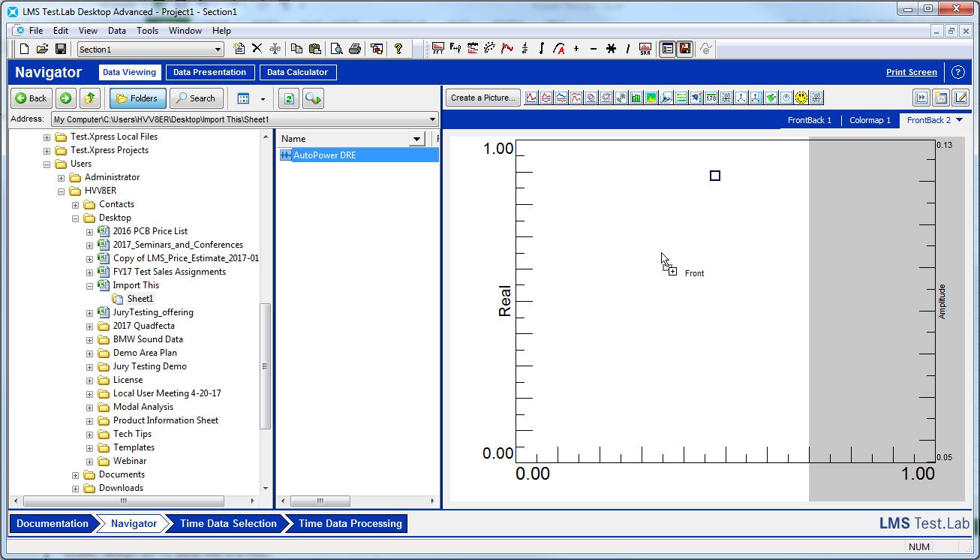Expand the Modal Analysis folder

tap(90, 407)
